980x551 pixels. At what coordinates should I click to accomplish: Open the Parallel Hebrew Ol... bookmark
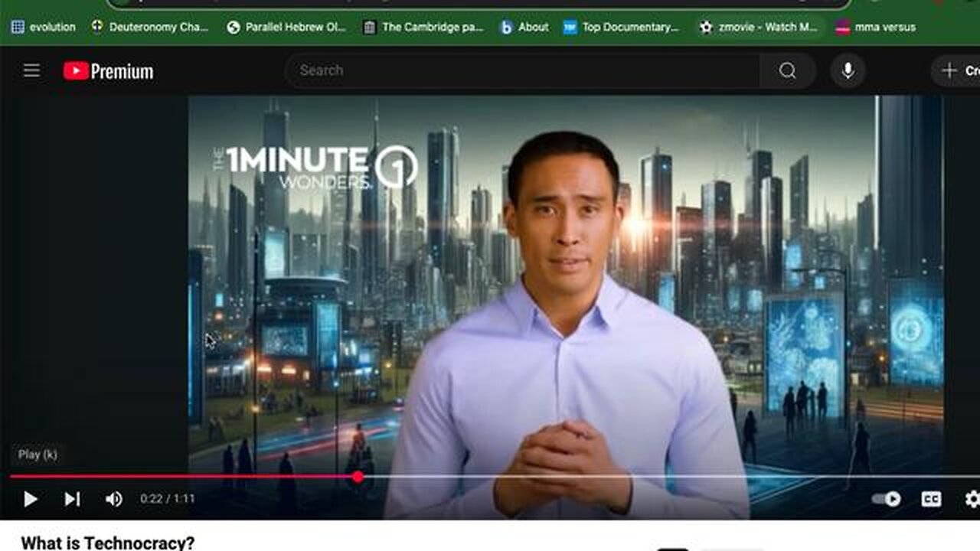286,27
